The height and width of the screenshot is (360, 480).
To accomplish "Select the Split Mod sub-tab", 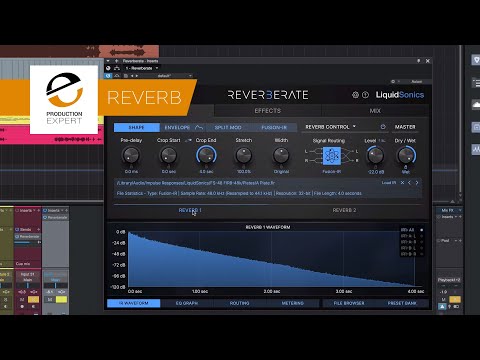I will click(228, 127).
